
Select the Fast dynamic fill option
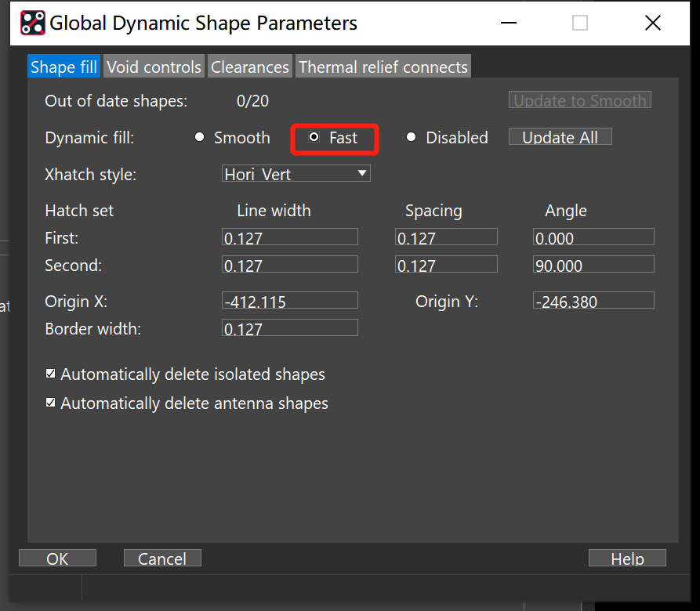pyautogui.click(x=314, y=138)
